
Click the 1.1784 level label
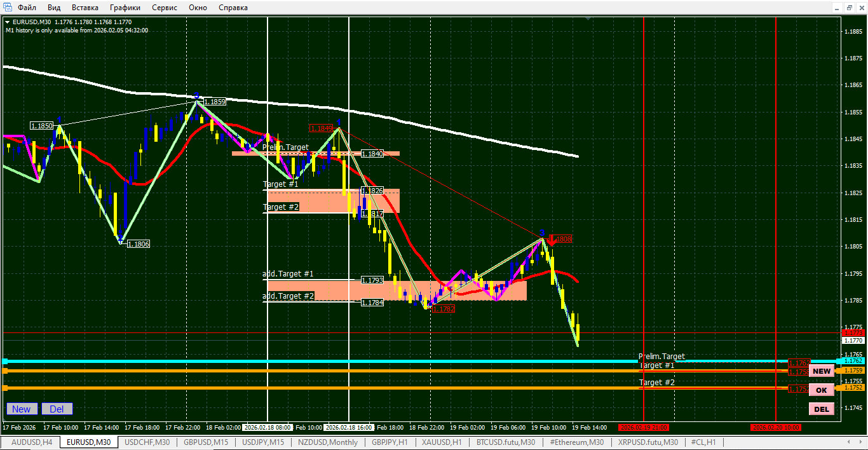[372, 303]
